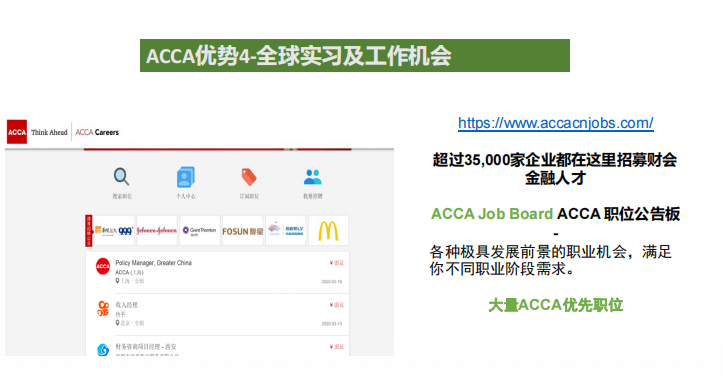Click the red ACCA logo square
The height and width of the screenshot is (380, 723).
click(x=17, y=132)
